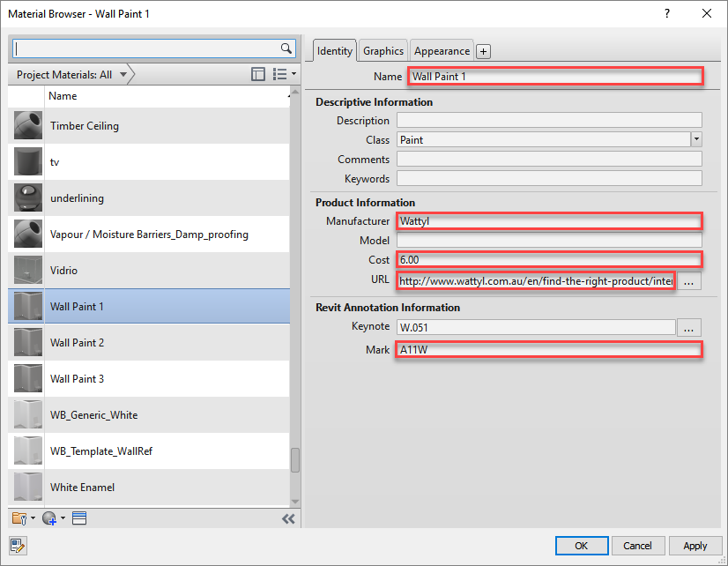Expand the Class dropdown showing Paint
The width and height of the screenshot is (728, 566).
696,139
